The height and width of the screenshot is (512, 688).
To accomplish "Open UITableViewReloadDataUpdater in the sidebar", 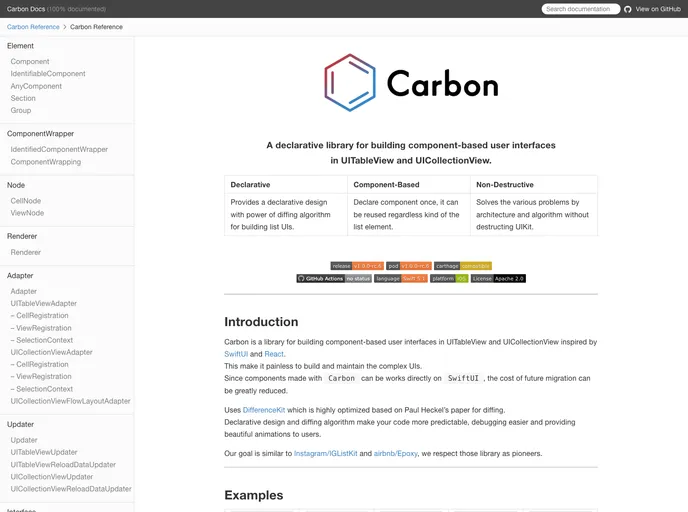I will tap(63, 465).
